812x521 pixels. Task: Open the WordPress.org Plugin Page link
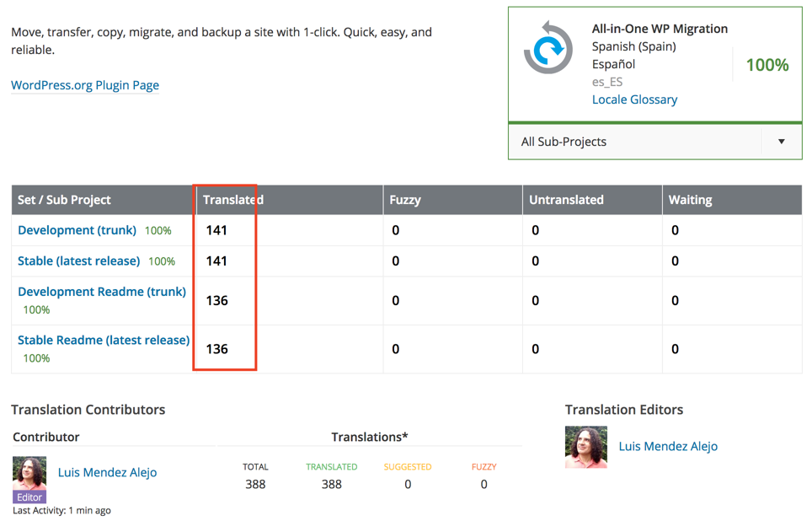click(x=85, y=85)
